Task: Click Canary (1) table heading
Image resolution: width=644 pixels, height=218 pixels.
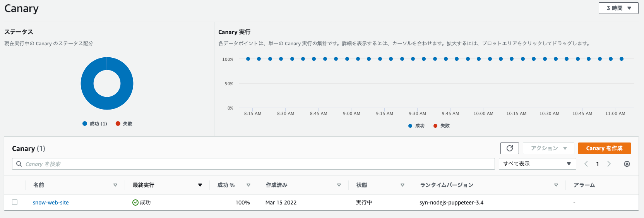Action: coord(29,149)
